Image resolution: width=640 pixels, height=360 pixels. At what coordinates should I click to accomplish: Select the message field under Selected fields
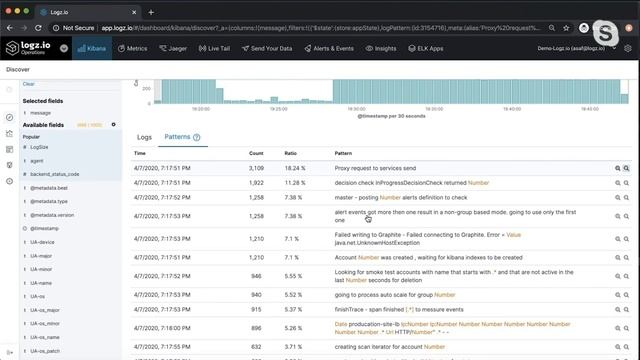pos(40,113)
